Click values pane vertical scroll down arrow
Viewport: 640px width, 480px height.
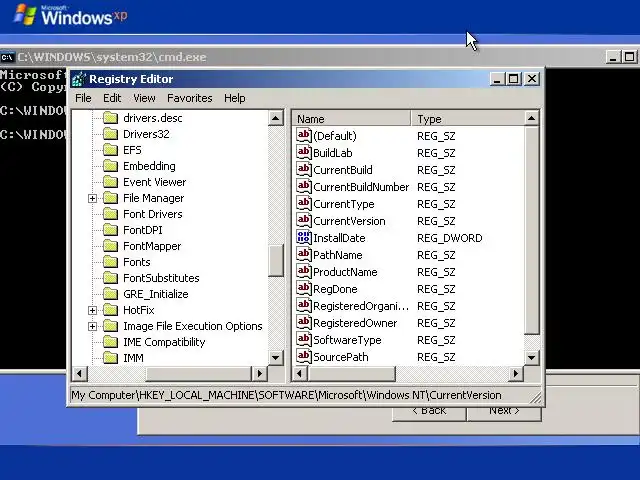click(x=531, y=358)
